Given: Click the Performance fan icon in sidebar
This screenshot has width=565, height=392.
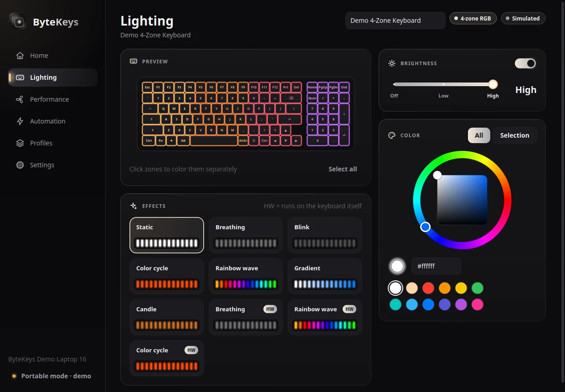Looking at the screenshot, I should tap(20, 99).
